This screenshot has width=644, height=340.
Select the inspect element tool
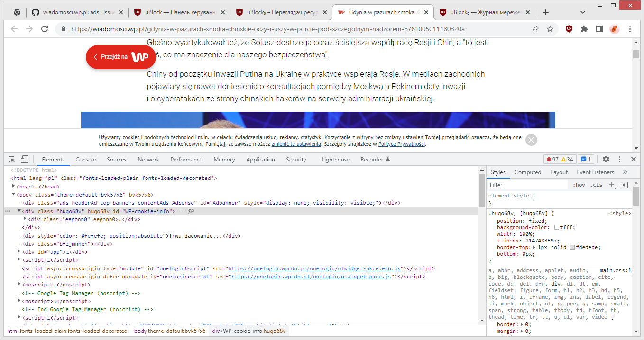[x=11, y=159]
